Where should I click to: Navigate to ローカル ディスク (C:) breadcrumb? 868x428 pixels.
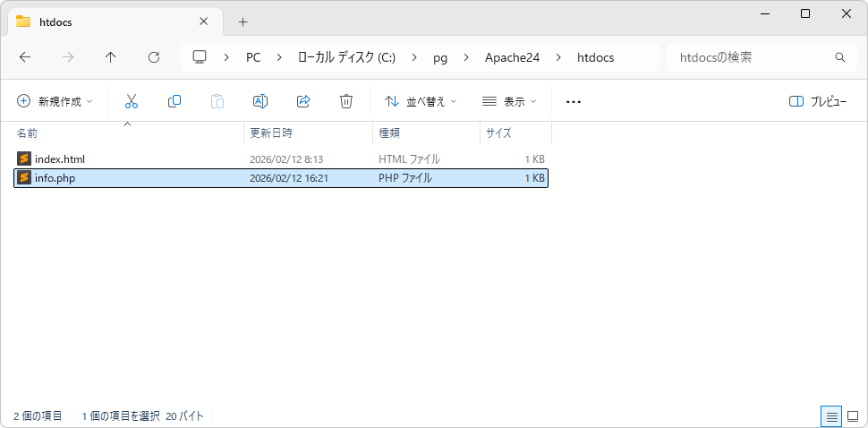(x=346, y=57)
